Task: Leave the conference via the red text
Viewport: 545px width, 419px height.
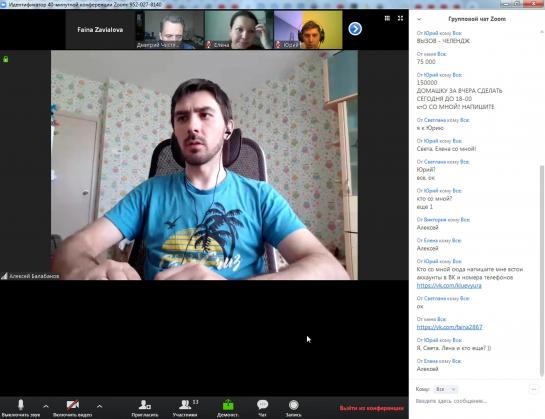Action: tap(372, 408)
